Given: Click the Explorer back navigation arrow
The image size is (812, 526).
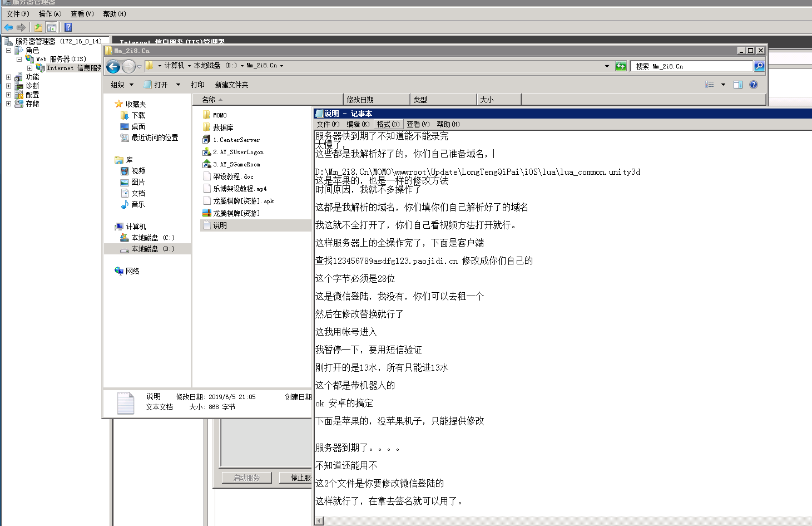Looking at the screenshot, I should (x=113, y=67).
